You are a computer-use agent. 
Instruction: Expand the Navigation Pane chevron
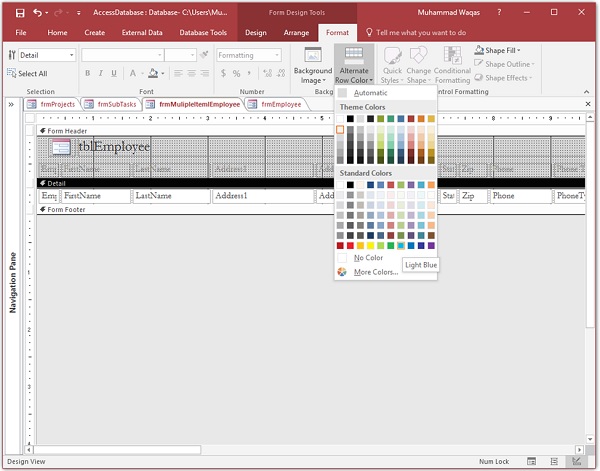coord(11,104)
